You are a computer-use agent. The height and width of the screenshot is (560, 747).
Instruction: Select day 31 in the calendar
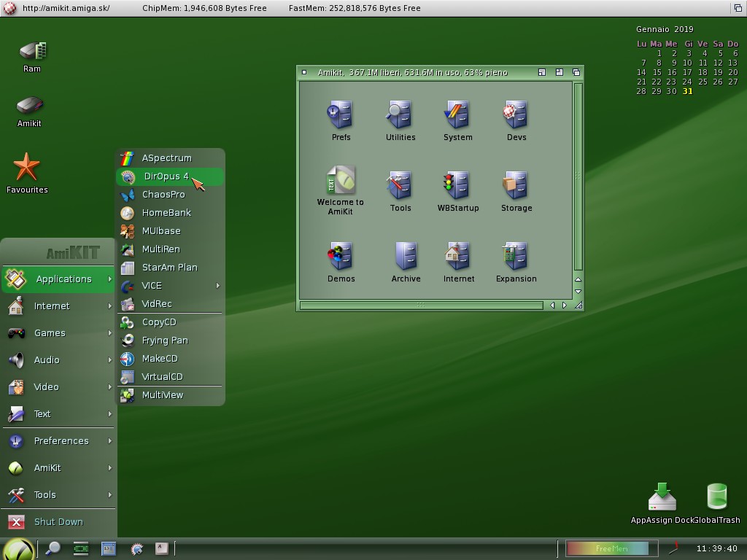pyautogui.click(x=687, y=91)
